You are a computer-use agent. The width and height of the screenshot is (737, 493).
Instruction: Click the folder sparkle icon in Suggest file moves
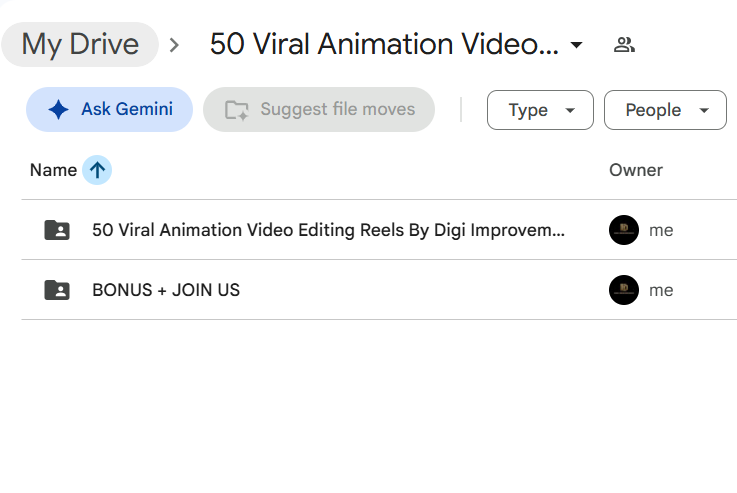point(236,110)
